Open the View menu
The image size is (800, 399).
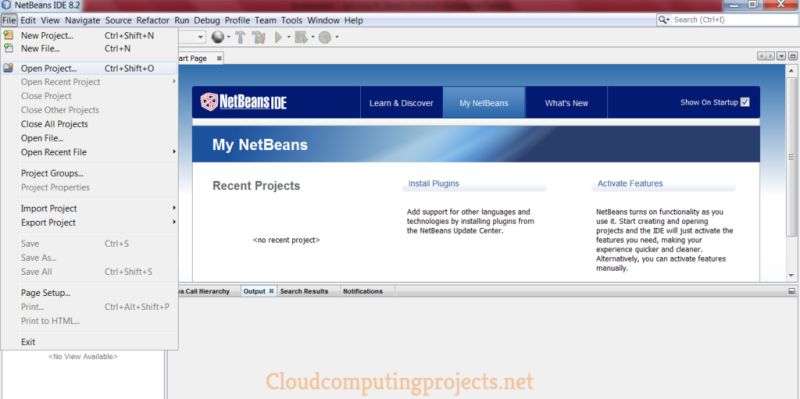point(50,20)
